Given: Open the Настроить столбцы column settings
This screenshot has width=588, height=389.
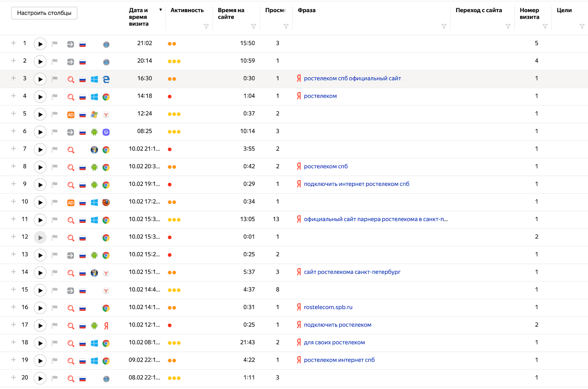Looking at the screenshot, I should 44,13.
